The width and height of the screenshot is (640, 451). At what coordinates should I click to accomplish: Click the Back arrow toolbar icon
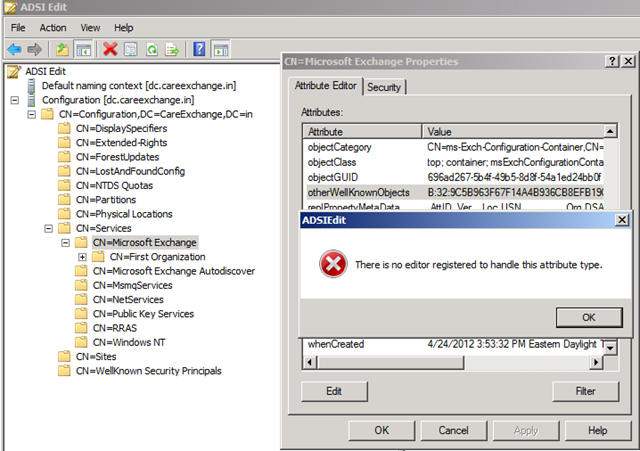15,50
